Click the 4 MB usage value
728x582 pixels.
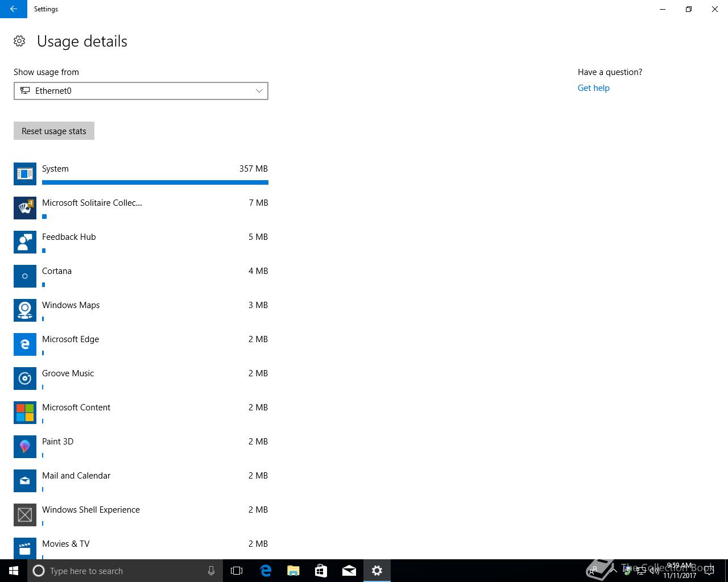258,271
